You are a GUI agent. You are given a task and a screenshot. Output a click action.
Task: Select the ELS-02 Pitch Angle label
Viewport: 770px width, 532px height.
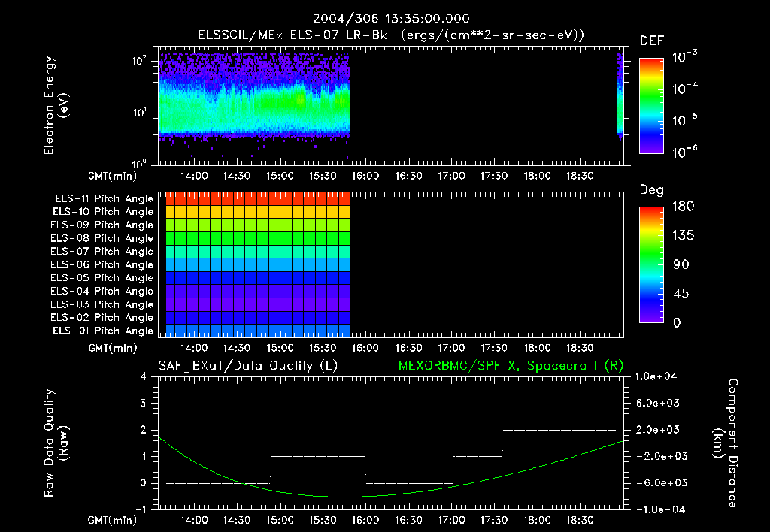[102, 318]
